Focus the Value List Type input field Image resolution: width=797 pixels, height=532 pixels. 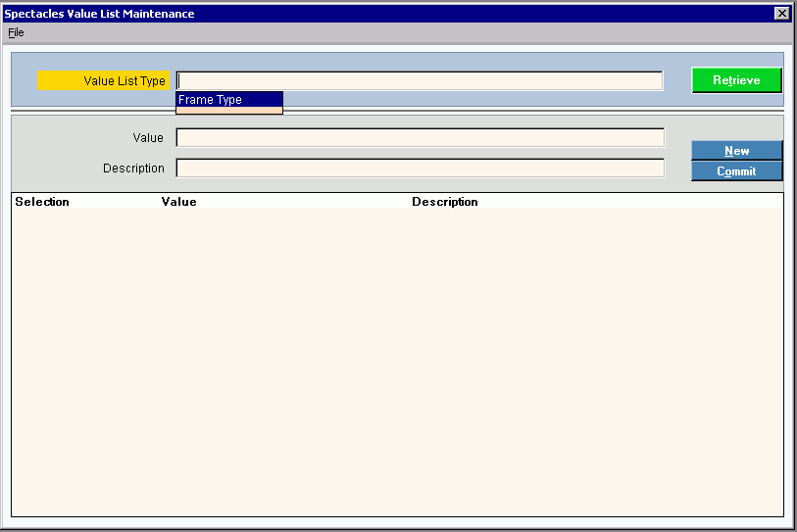(420, 80)
